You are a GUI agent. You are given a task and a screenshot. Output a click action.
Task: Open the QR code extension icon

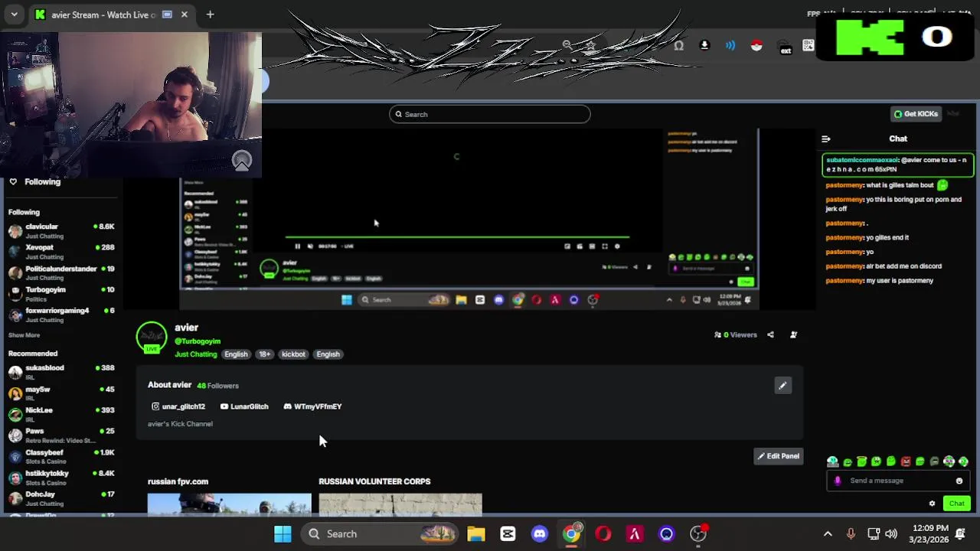808,45
